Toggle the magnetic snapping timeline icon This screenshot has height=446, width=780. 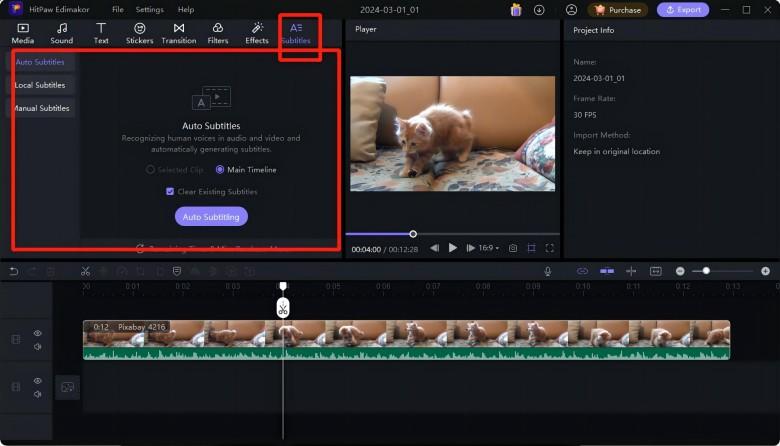point(607,271)
